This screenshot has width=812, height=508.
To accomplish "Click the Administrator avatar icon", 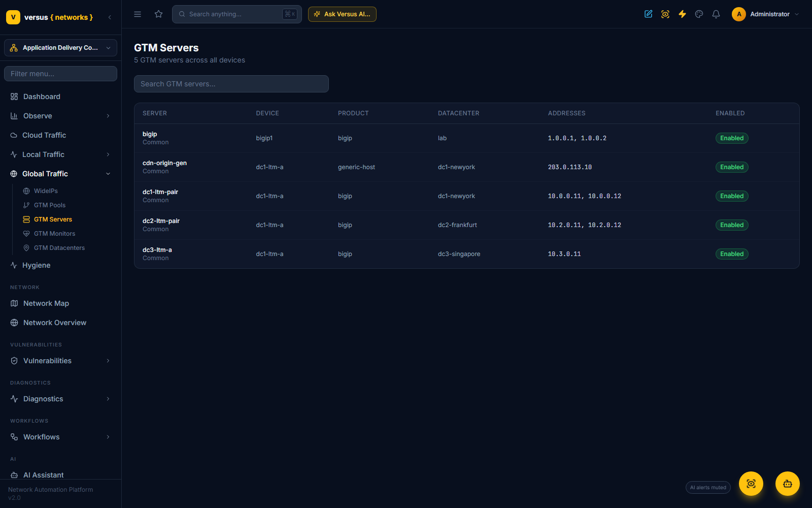I will click(739, 14).
